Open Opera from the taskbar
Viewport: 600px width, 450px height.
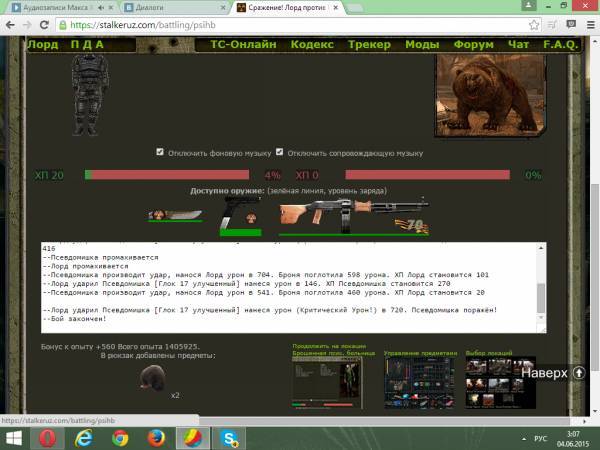pos(47,438)
